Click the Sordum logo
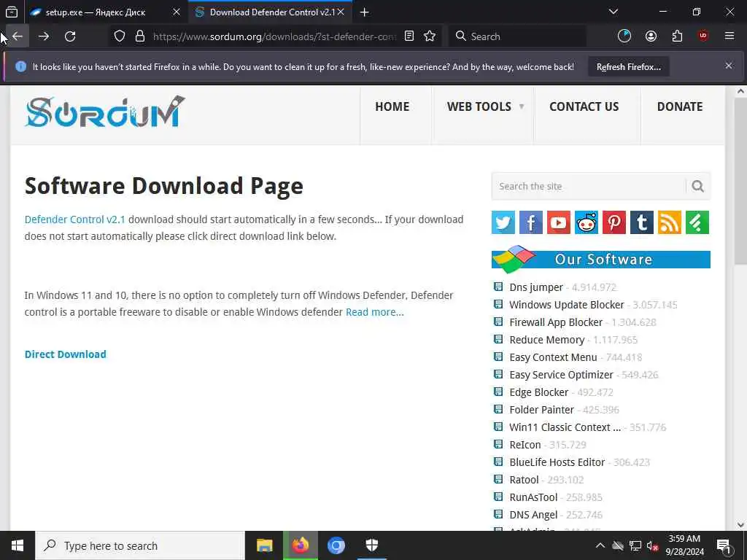 [105, 112]
